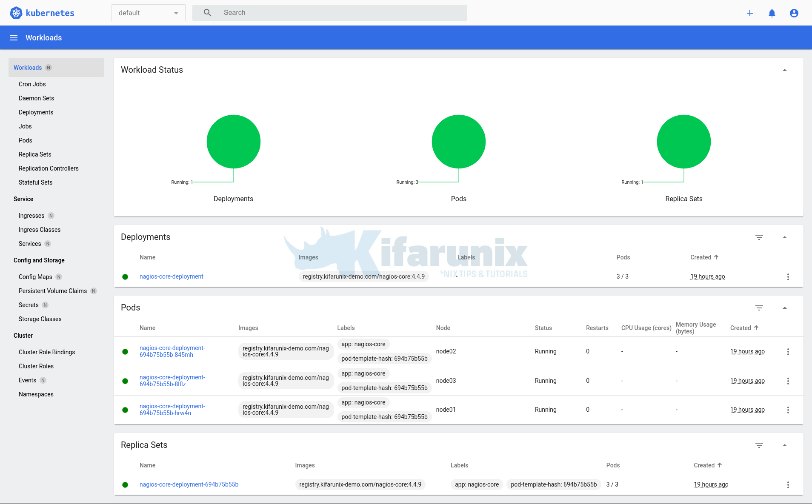Viewport: 812px width, 504px height.
Task: Open the default namespace dropdown
Action: point(148,13)
